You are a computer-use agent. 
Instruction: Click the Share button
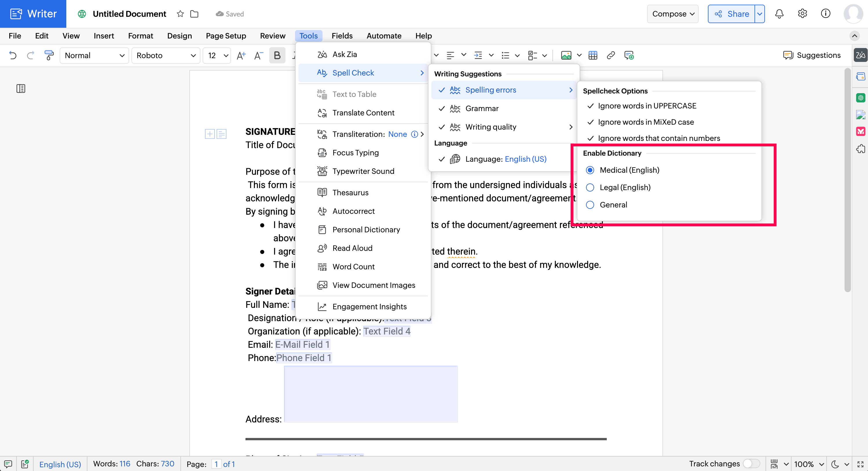(731, 14)
